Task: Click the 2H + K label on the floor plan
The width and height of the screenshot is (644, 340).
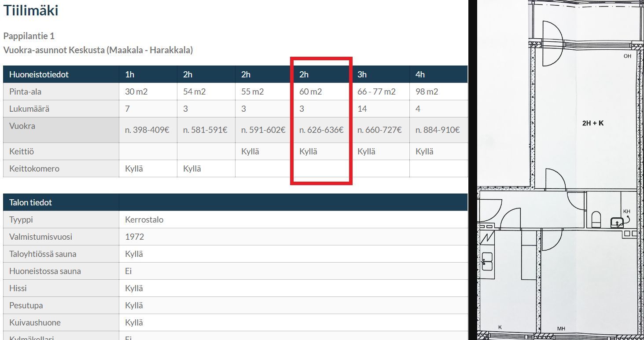Action: (592, 123)
